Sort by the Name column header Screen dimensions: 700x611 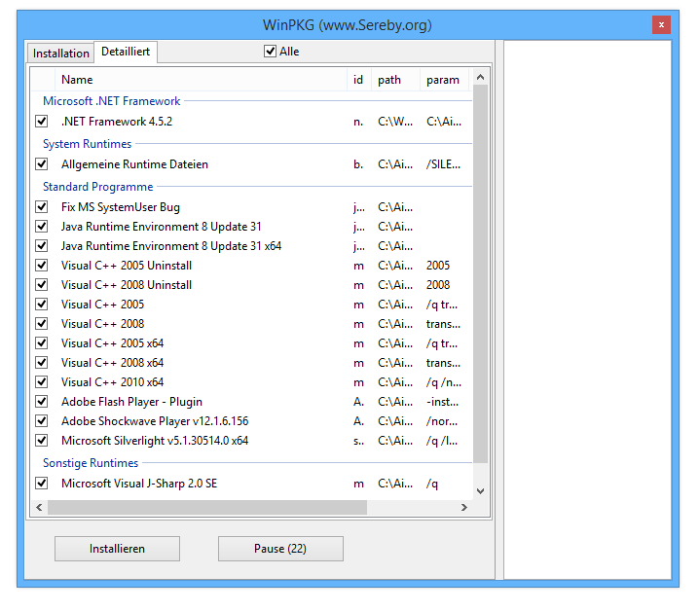point(201,80)
